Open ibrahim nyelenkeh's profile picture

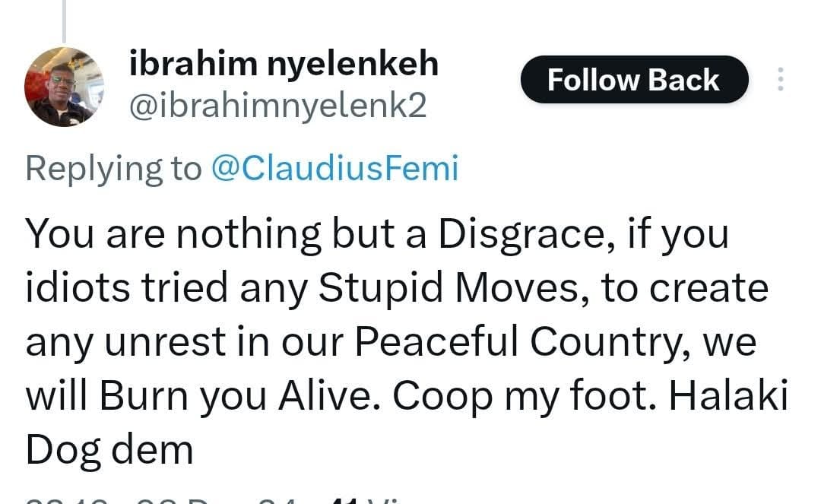(64, 86)
